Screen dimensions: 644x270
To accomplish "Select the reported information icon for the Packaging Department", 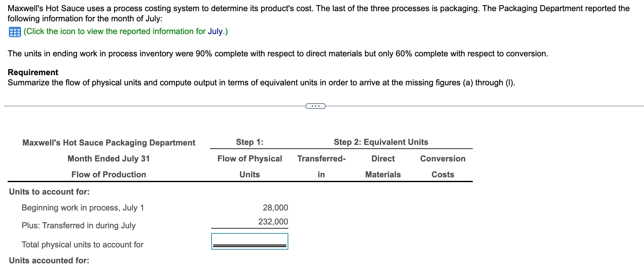I will click(14, 32).
